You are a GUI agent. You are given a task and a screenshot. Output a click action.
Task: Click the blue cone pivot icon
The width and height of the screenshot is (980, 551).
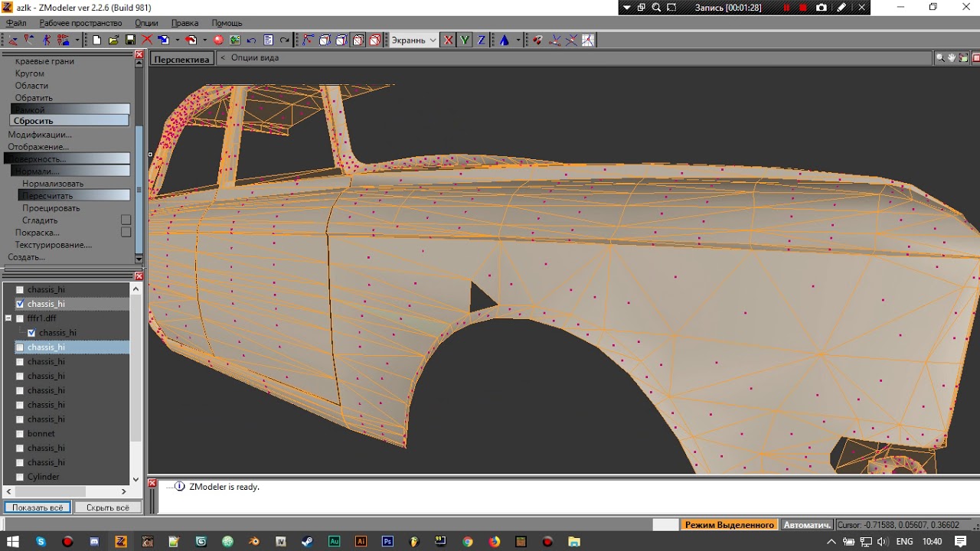pos(505,40)
